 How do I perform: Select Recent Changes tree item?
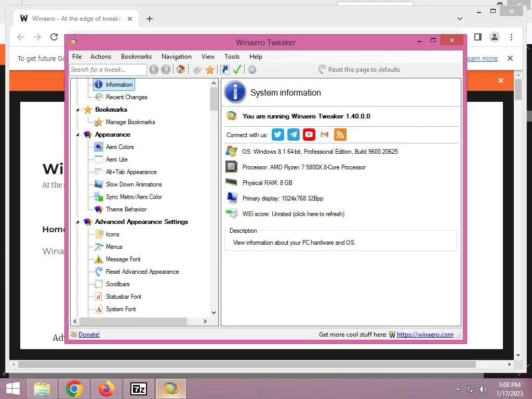pyautogui.click(x=126, y=97)
